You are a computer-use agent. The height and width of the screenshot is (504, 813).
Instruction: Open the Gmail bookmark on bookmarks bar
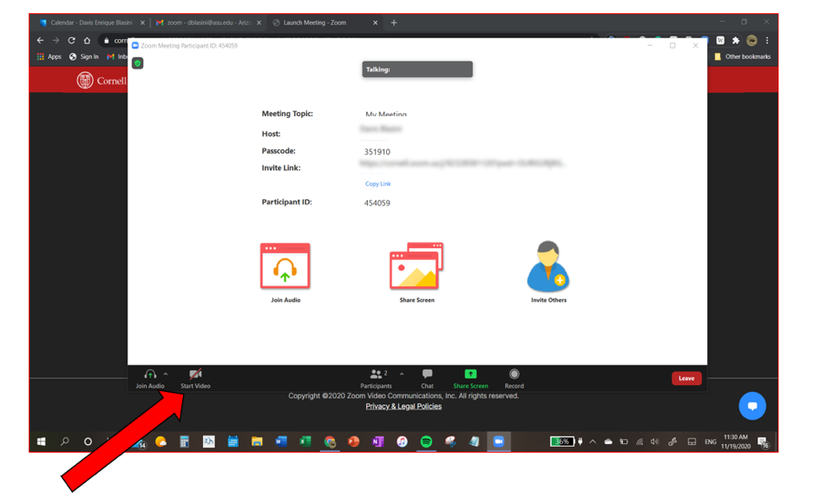pos(116,56)
